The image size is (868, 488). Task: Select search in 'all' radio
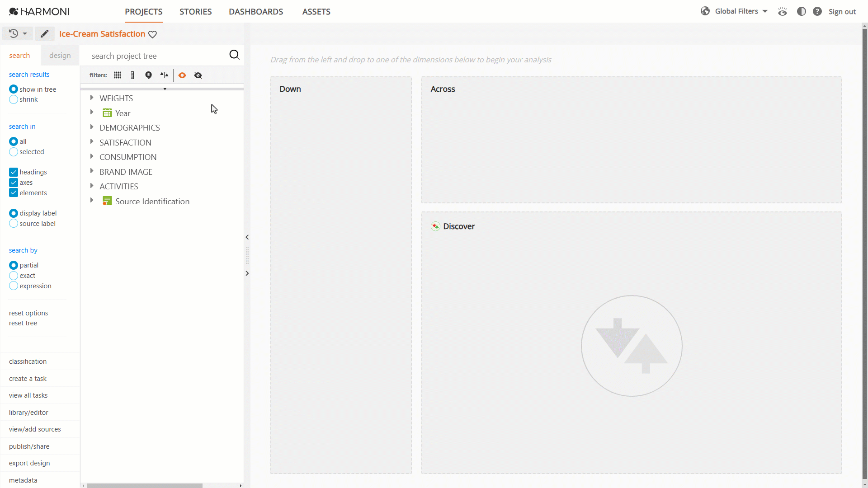[x=14, y=141]
